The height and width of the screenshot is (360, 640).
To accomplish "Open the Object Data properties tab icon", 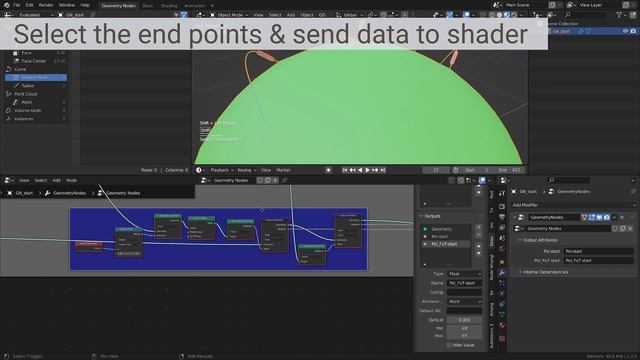I will (x=502, y=315).
